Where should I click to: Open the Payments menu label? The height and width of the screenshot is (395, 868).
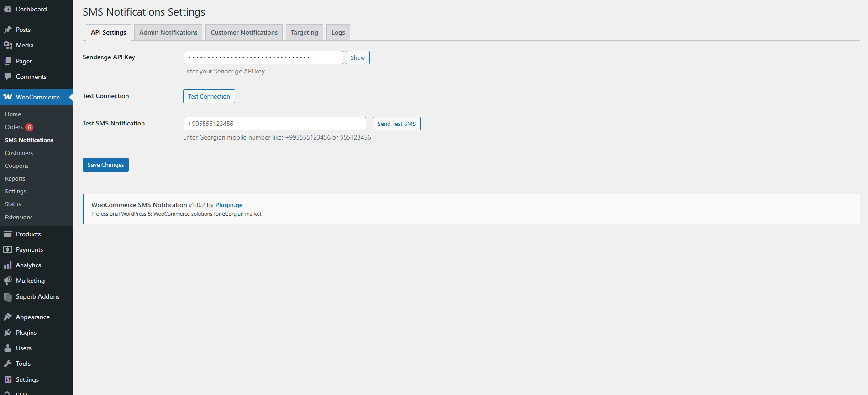(29, 249)
